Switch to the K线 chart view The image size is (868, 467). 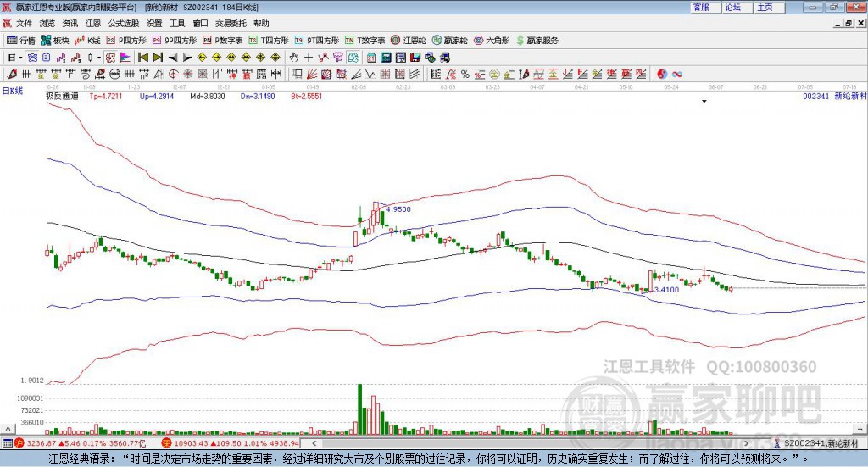coord(87,41)
